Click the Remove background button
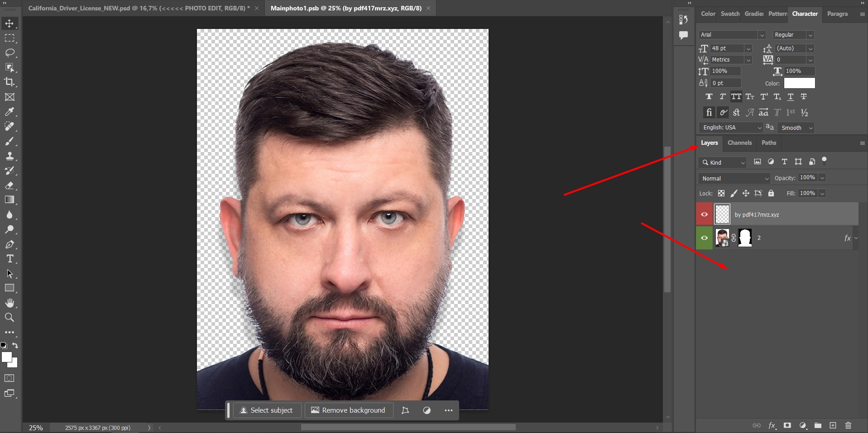The width and height of the screenshot is (868, 433). 348,410
